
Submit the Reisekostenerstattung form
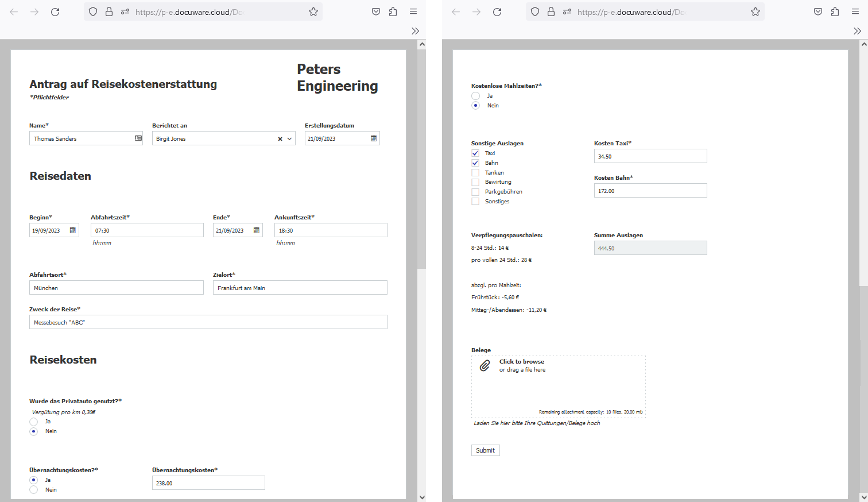click(485, 450)
